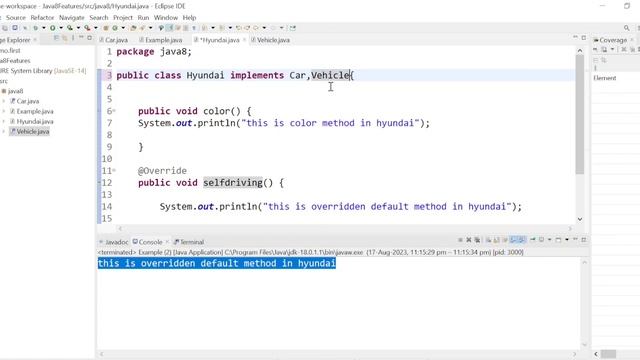Open the Source menu

[16, 18]
